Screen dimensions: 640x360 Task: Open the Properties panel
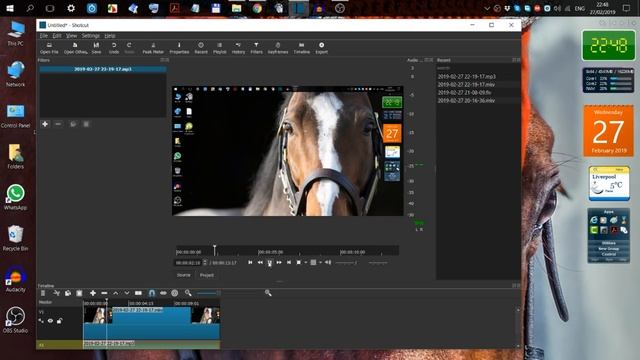coord(179,48)
